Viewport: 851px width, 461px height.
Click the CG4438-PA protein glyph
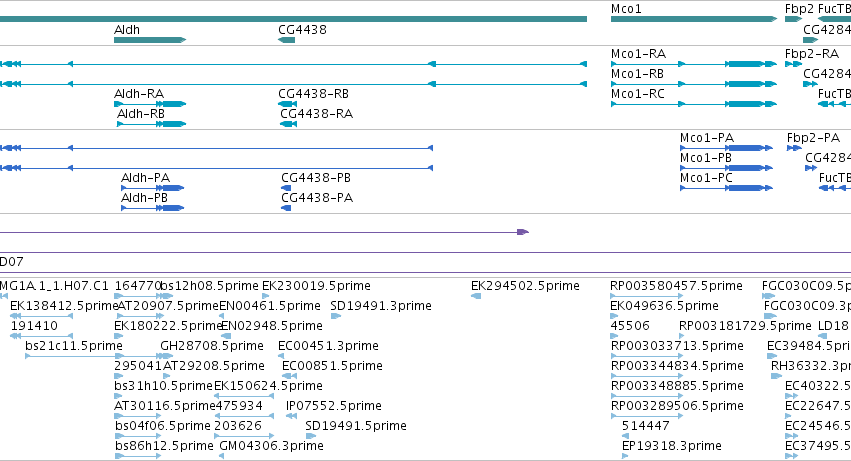coord(286,208)
